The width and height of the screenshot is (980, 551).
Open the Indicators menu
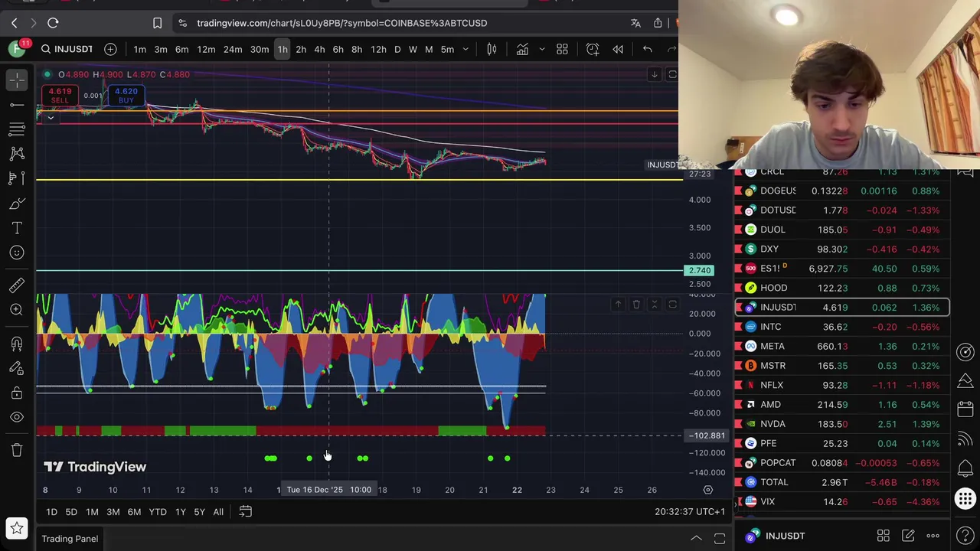point(522,49)
